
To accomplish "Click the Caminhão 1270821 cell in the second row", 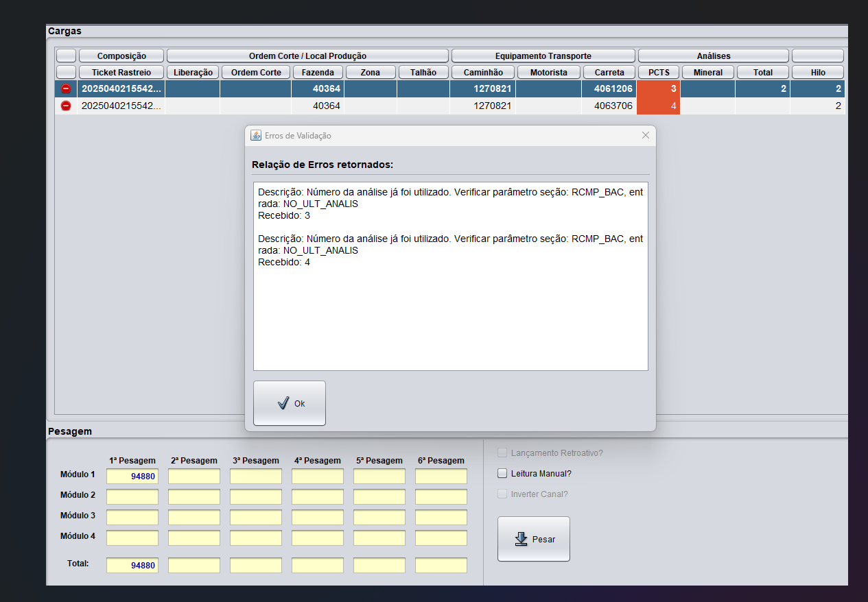I will coord(483,106).
